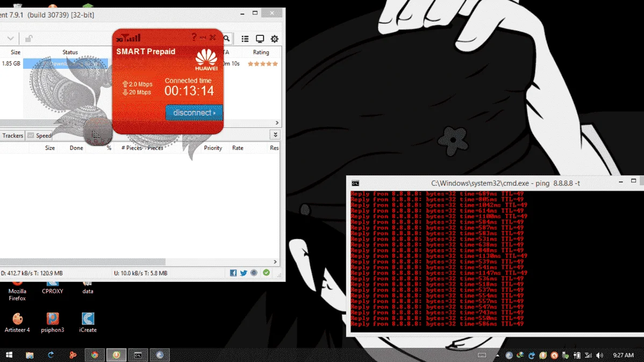
Task: Open help question mark in Huawei widget
Action: click(x=194, y=38)
